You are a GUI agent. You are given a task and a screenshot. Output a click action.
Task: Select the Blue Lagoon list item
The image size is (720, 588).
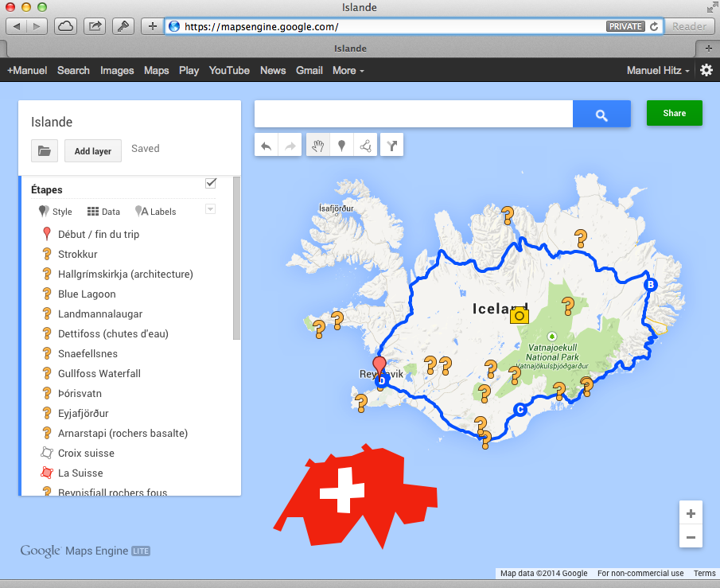87,294
